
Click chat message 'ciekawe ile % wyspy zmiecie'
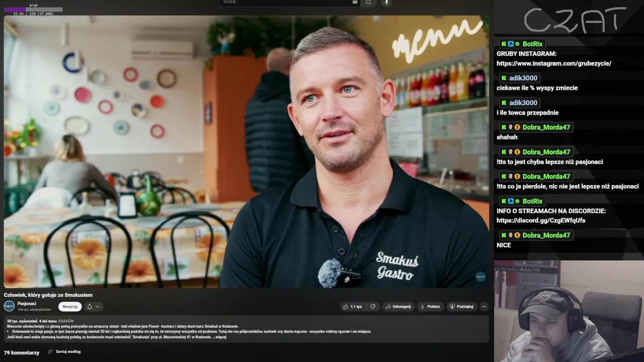(x=537, y=88)
